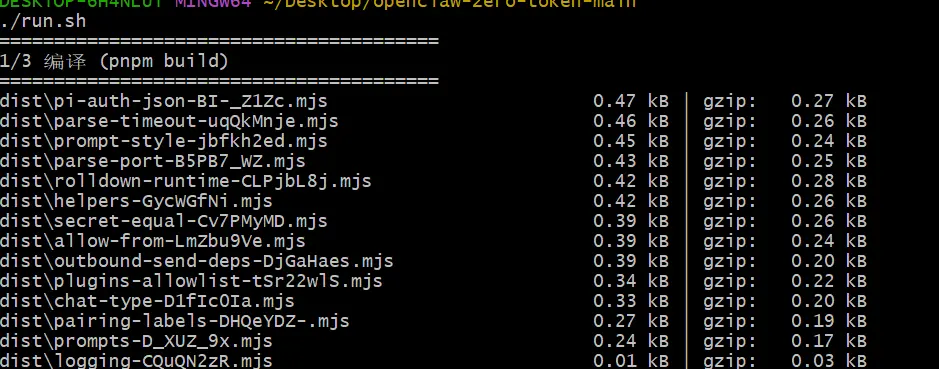
Task: Click gzip value 0.22 kB for plugins-allowlist
Action: [829, 281]
